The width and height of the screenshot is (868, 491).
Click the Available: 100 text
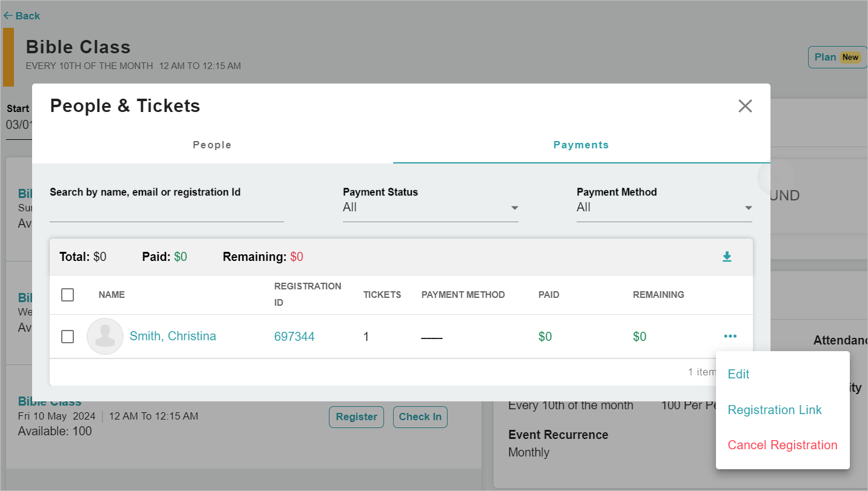click(x=55, y=431)
